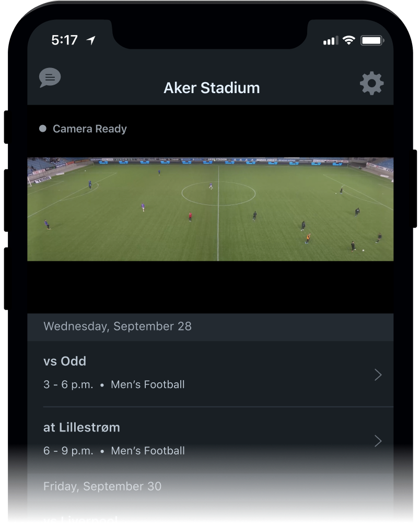
Task: Tap the battery indicator icon
Action: (x=372, y=39)
